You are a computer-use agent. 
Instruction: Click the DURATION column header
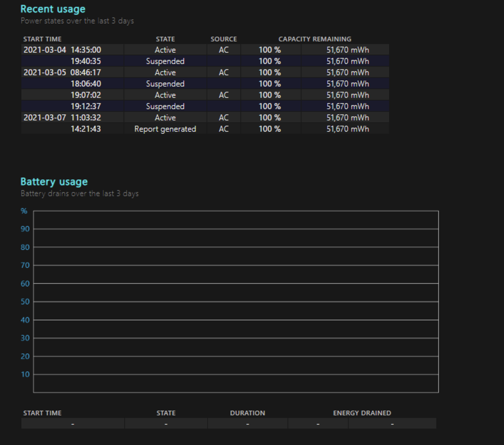248,413
